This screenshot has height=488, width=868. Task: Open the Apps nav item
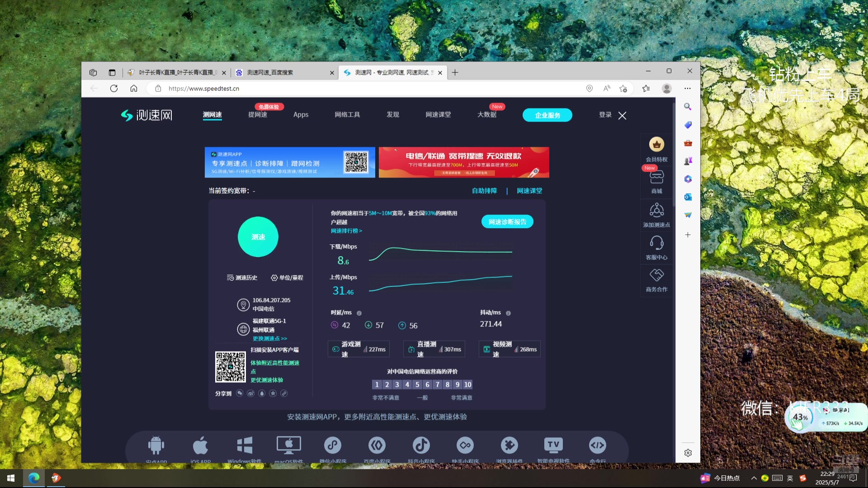(301, 115)
